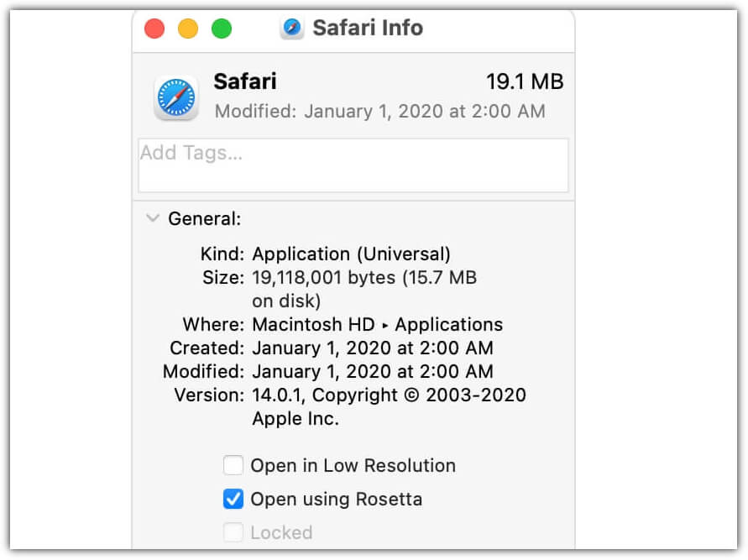Click the Safari Info window title
This screenshot has height=560, width=748.
point(366,28)
